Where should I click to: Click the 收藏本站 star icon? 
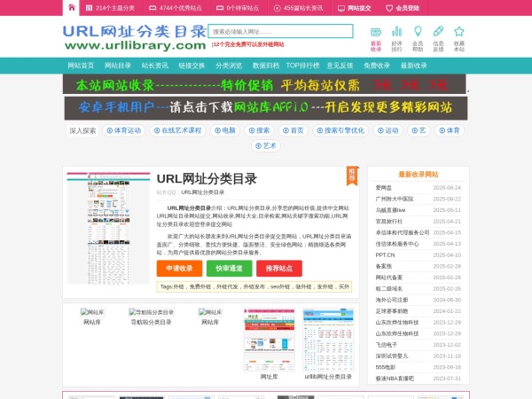coord(459,39)
